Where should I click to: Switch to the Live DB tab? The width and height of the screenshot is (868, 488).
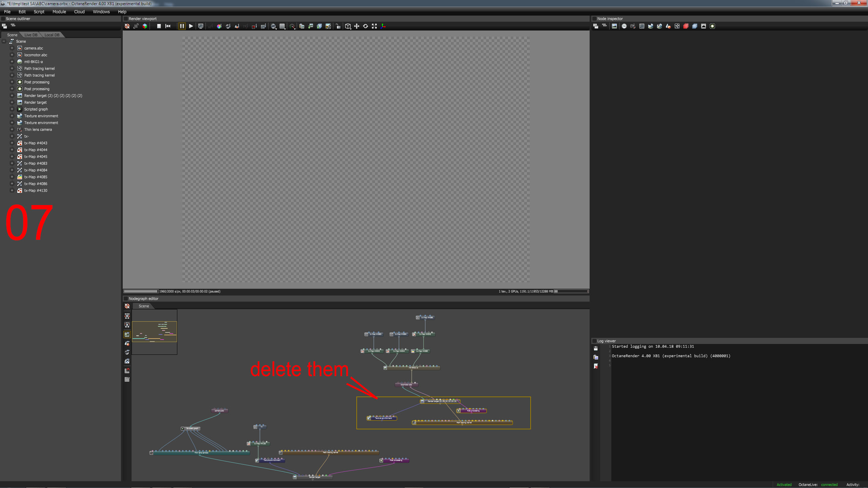(x=31, y=35)
